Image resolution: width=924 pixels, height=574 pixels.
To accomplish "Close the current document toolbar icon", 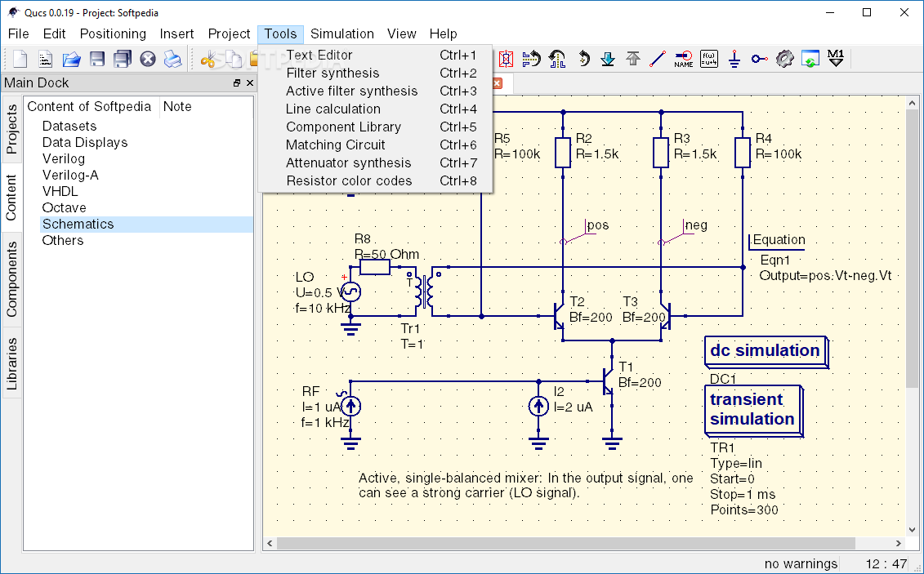I will (148, 59).
